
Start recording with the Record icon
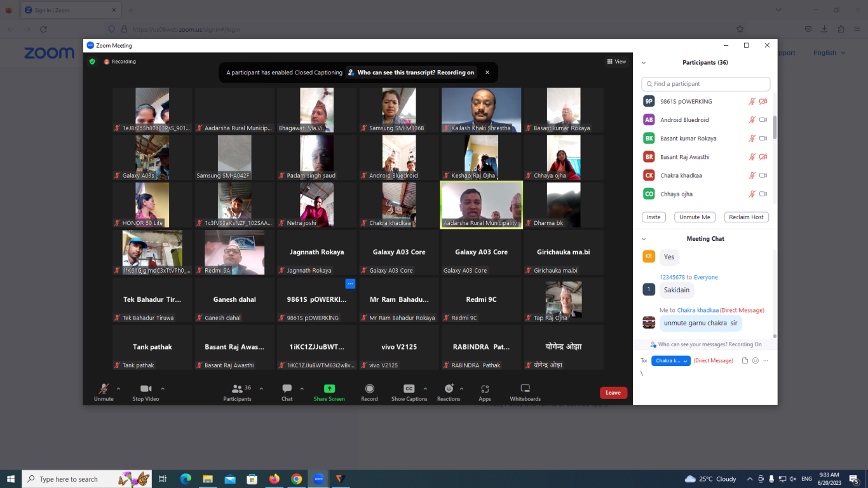pos(369,389)
